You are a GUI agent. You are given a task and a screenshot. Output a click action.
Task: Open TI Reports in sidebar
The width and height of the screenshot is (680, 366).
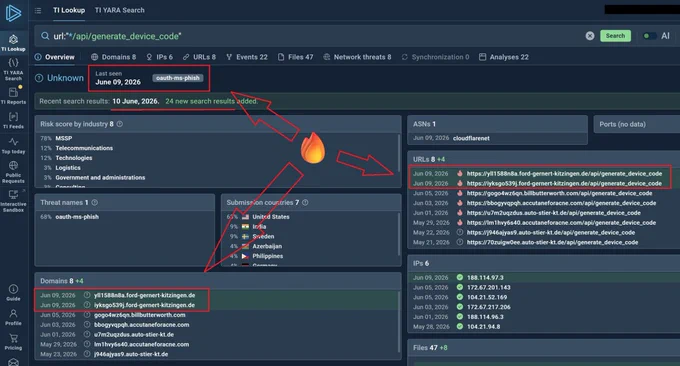13,95
